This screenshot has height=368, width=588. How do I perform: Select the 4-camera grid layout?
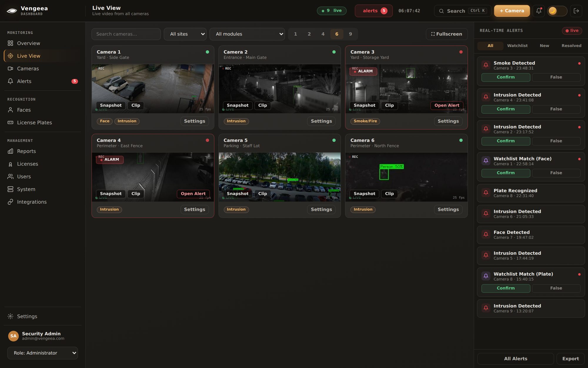[x=323, y=34]
